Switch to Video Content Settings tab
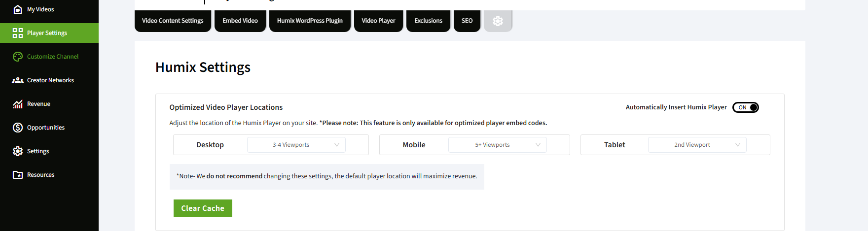The height and width of the screenshot is (231, 868). click(x=173, y=21)
